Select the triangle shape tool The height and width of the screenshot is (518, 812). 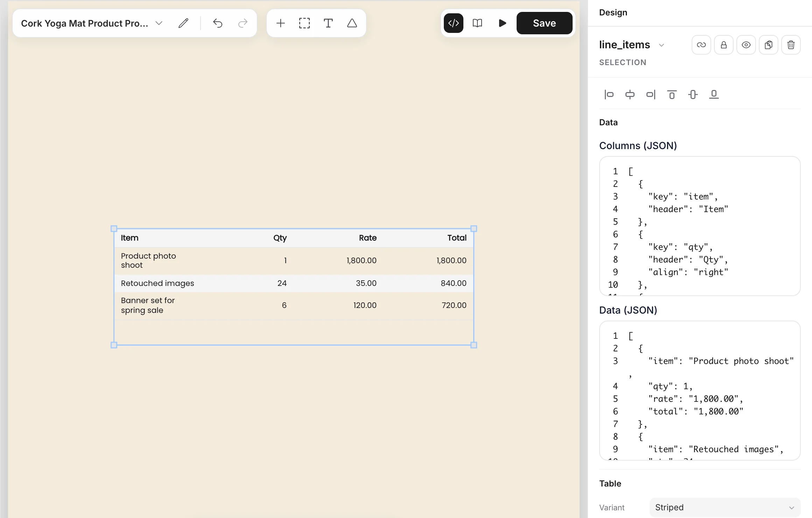coord(352,23)
